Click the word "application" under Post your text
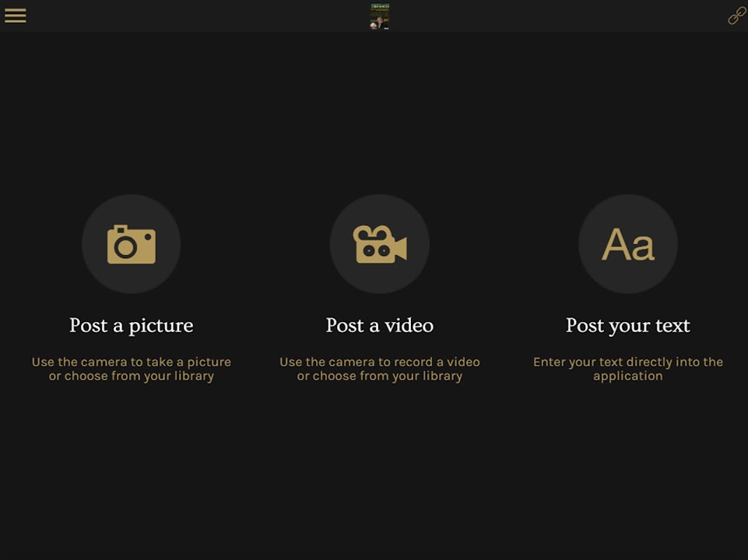 (x=628, y=376)
